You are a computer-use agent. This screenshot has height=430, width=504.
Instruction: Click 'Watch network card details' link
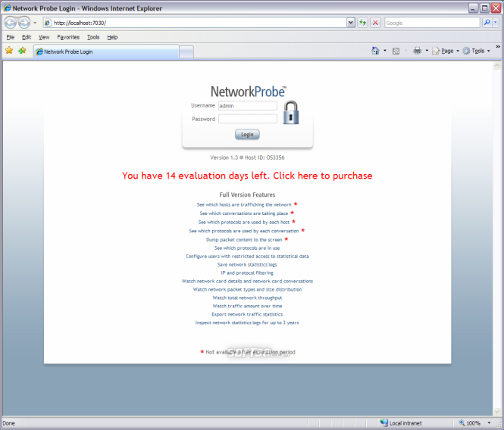(x=247, y=282)
